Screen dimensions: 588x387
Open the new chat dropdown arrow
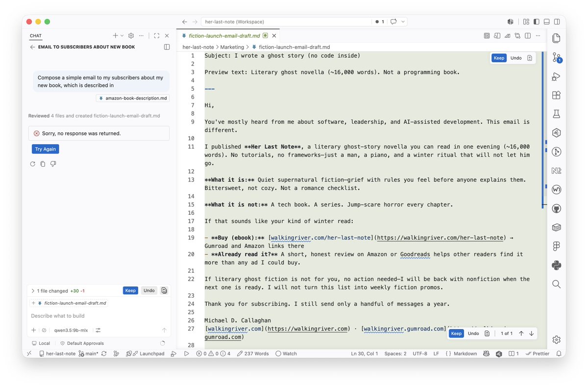122,36
